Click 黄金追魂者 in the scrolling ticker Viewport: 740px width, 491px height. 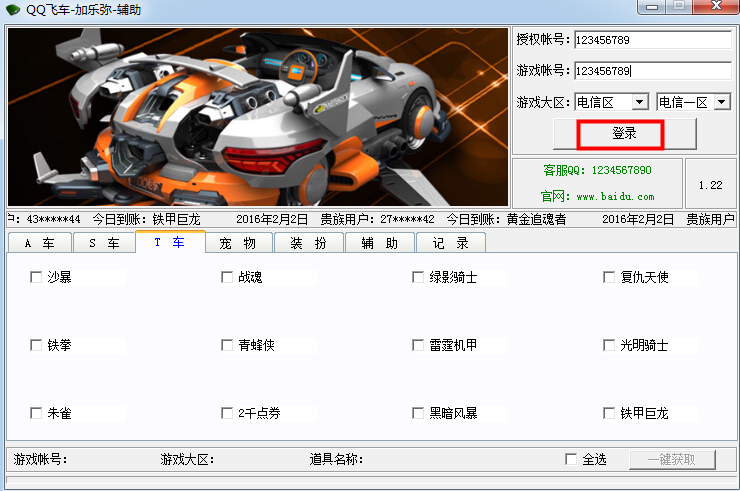[x=536, y=219]
